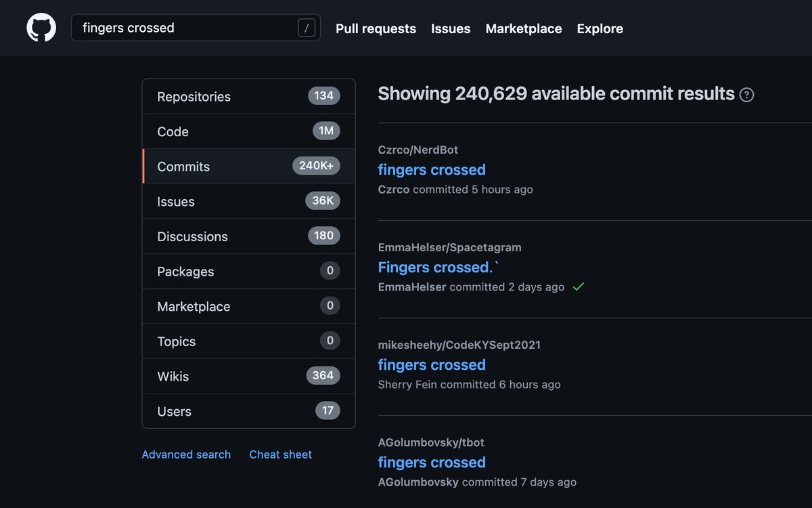The image size is (812, 508).
Task: Click the slash shortcut icon in search box
Action: tap(307, 28)
